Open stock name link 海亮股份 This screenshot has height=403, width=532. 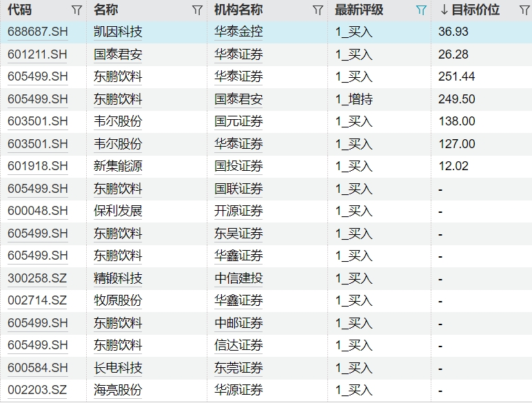tap(118, 390)
